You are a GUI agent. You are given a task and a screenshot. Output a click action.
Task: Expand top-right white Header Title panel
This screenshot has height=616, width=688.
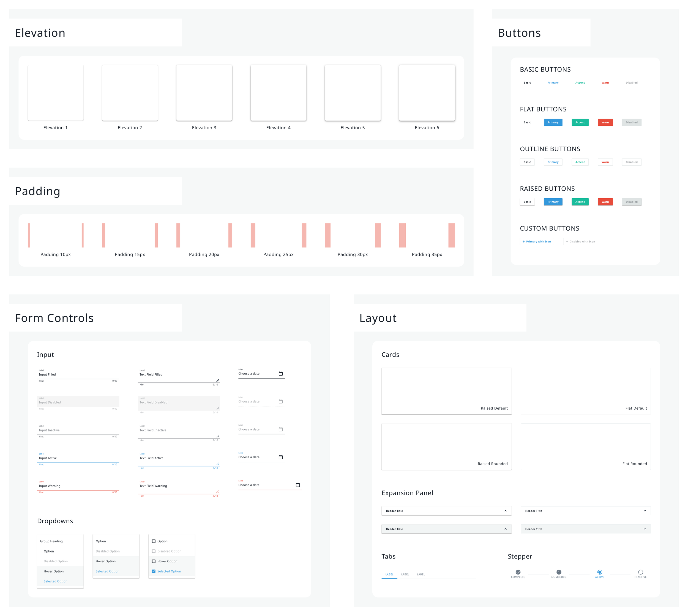[x=645, y=511]
